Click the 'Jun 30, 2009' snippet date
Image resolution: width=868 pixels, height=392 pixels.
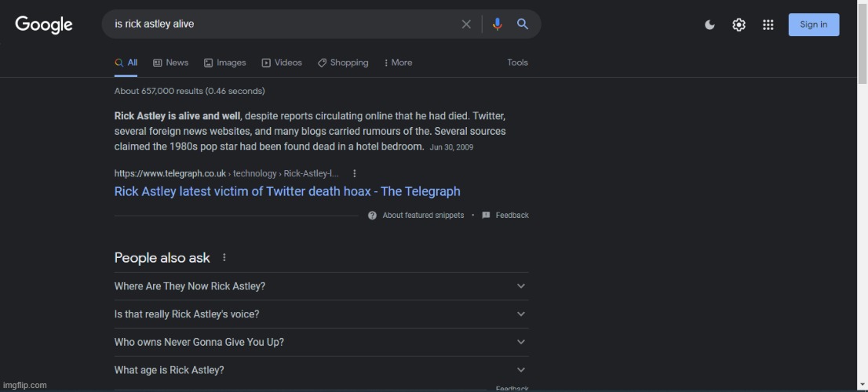point(451,147)
